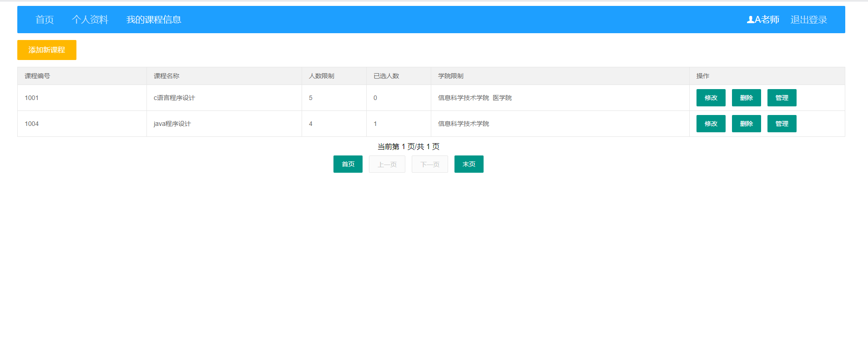Select the c语言程序设计 course name
Viewport: 868px width, 355px height.
pyautogui.click(x=174, y=98)
